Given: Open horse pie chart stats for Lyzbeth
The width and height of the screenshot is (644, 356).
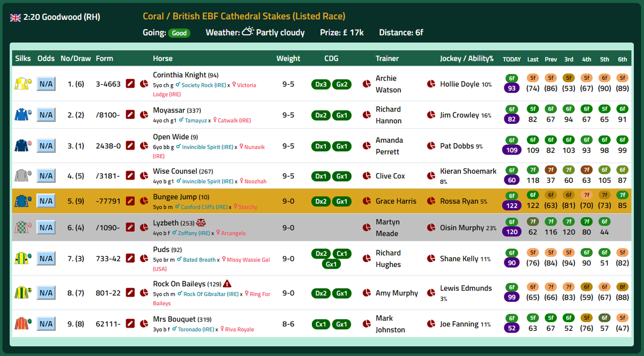Looking at the screenshot, I should [144, 227].
